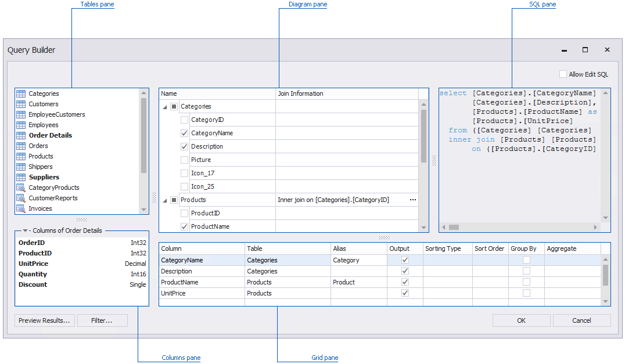Select the OrderID column in Columns pane

82,243
